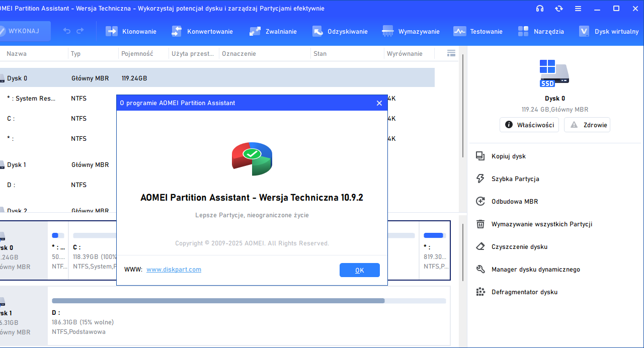Click the Zdrowie button

point(587,125)
